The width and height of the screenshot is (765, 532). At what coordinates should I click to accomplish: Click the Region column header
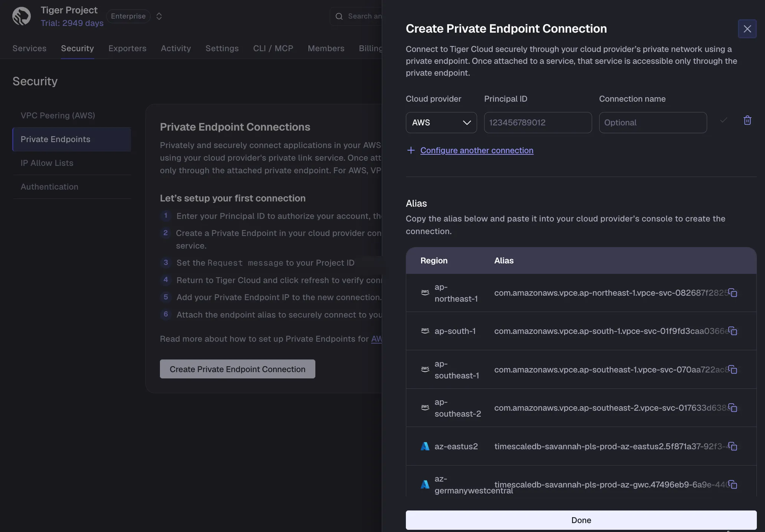(434, 260)
